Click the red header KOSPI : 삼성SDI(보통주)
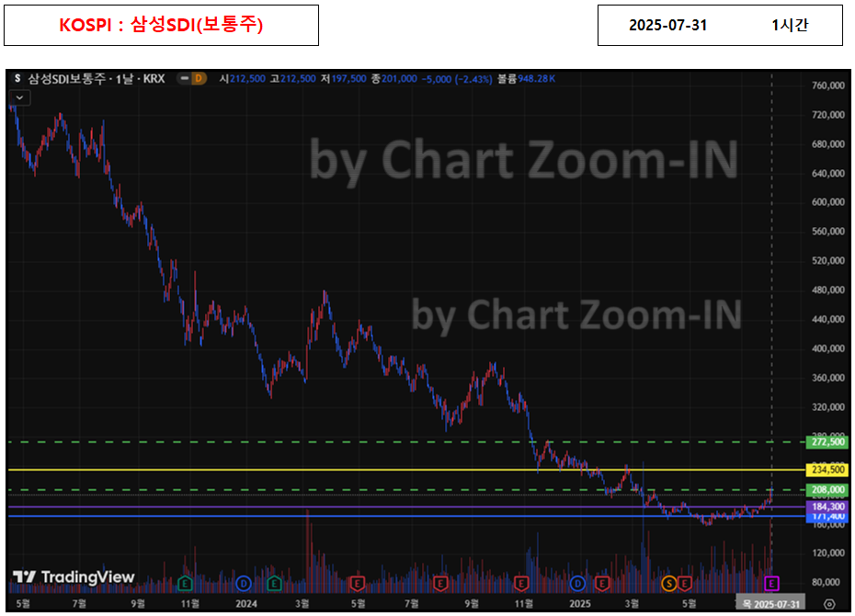The height and width of the screenshot is (616, 855). coord(161,25)
